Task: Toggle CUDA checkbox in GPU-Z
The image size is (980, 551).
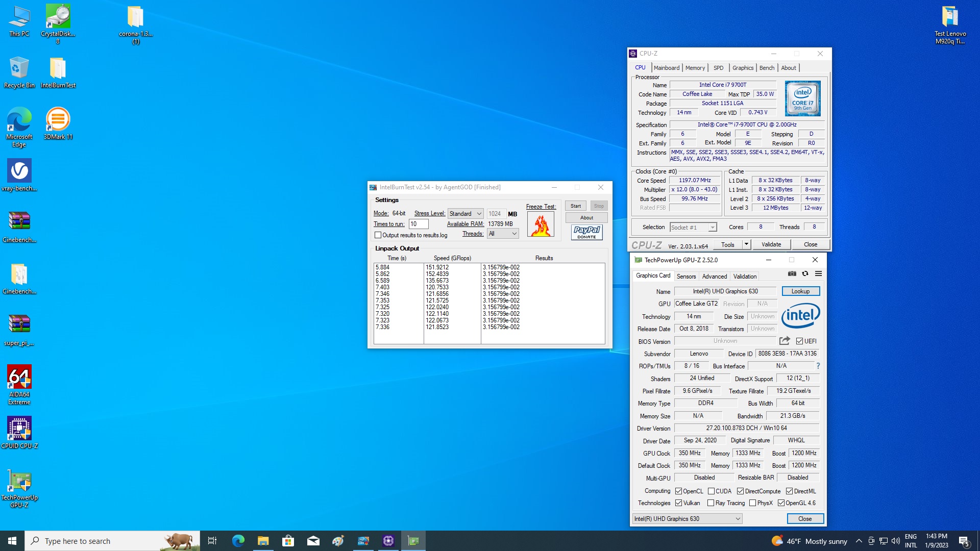Action: (711, 491)
